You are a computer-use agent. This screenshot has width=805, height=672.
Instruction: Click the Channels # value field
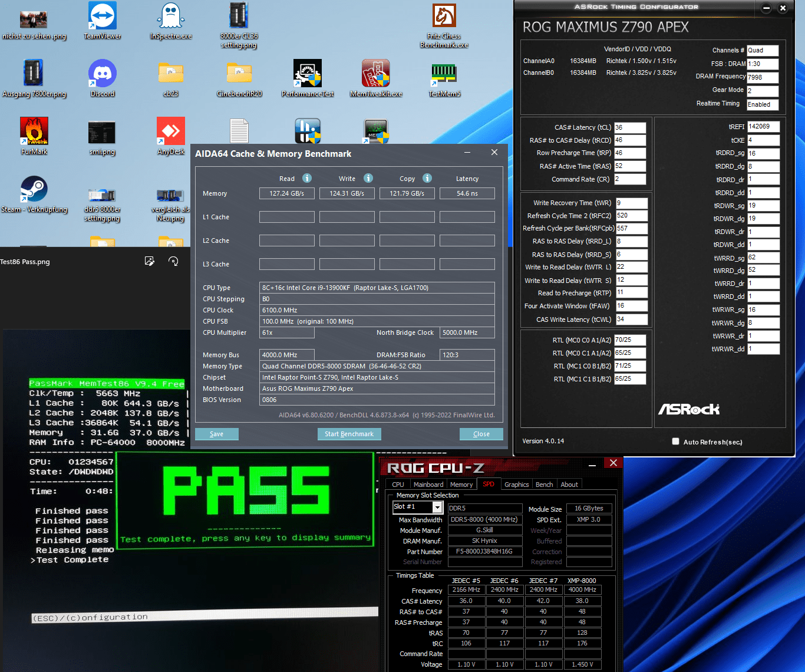tap(763, 51)
